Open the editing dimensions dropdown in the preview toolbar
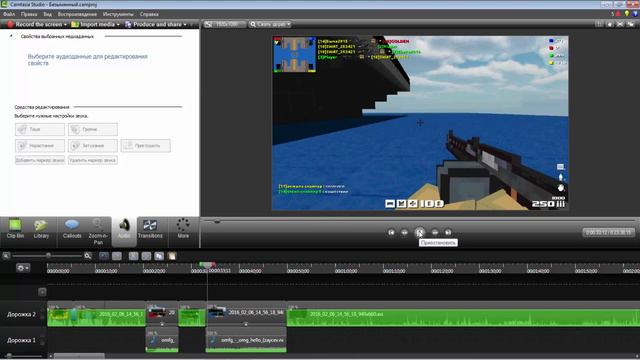Screen dimensions: 640x360 (225, 24)
